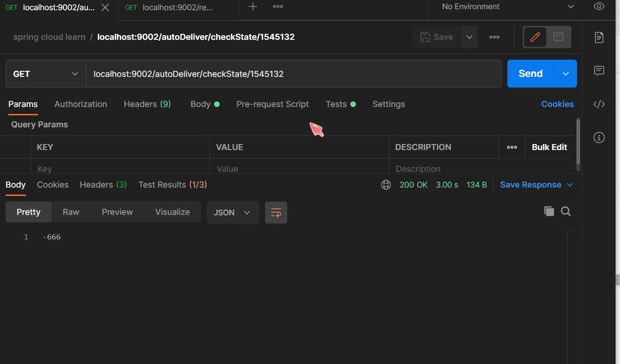Viewport: 620px width, 364px height.
Task: Click the request URL field
Action: coord(294,74)
